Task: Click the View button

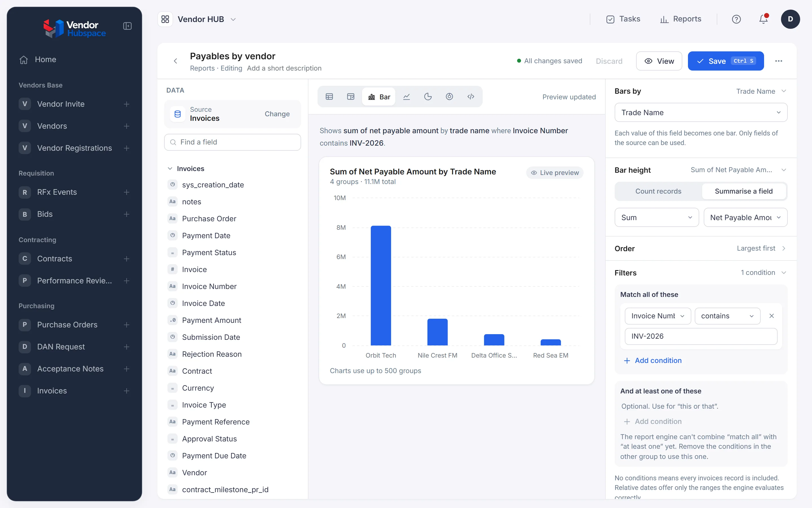Action: coord(659,61)
